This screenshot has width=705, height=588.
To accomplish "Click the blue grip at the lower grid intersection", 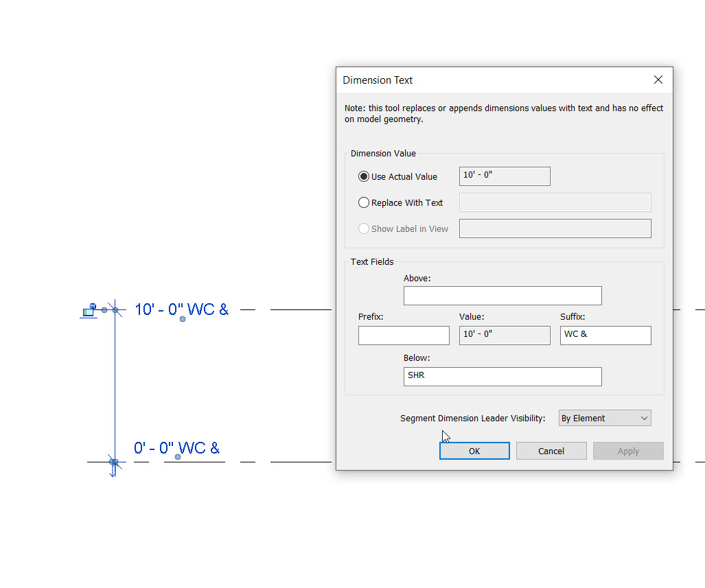I will (114, 462).
